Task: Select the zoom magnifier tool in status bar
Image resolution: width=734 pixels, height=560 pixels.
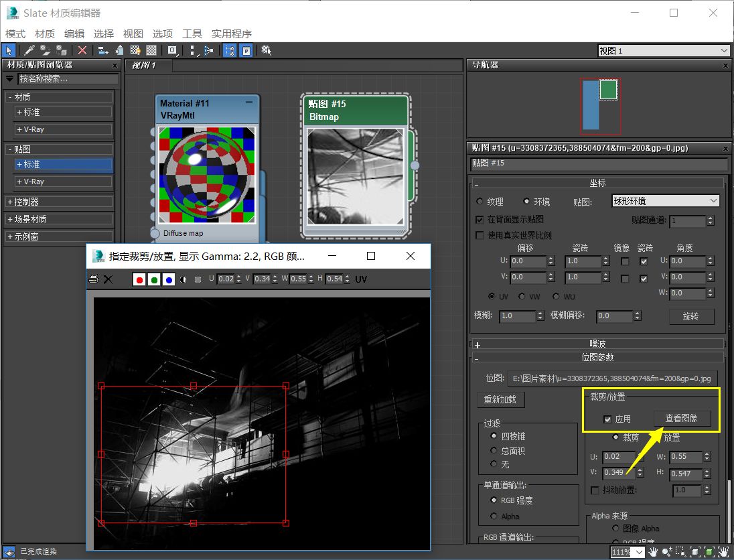Action: pos(667,552)
